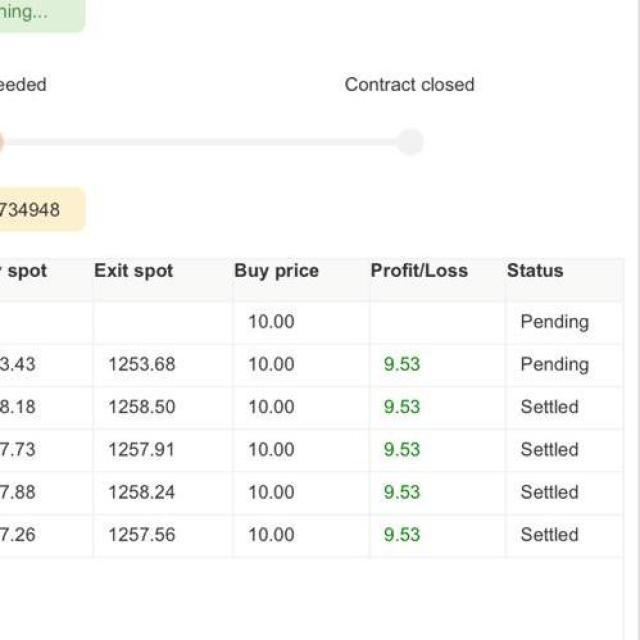Select exit spot value 1258.50
640x640 pixels.
[x=142, y=407]
